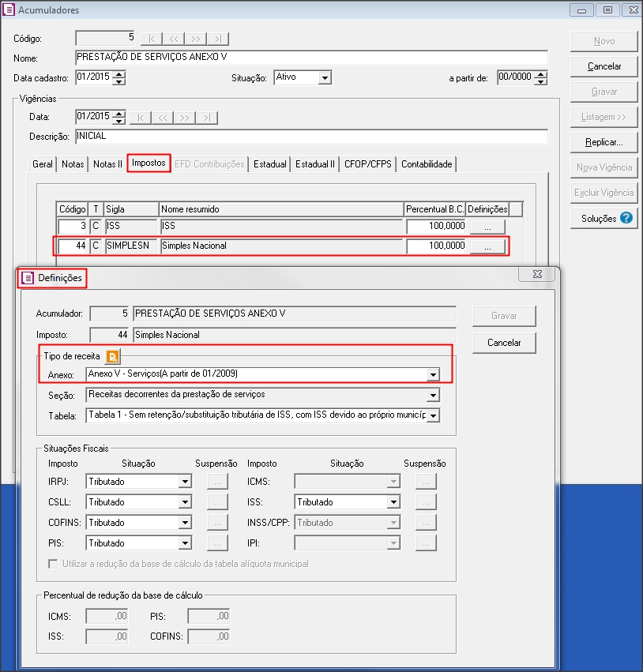This screenshot has height=672, width=643.
Task: Click the Nome input field
Action: [x=312, y=58]
